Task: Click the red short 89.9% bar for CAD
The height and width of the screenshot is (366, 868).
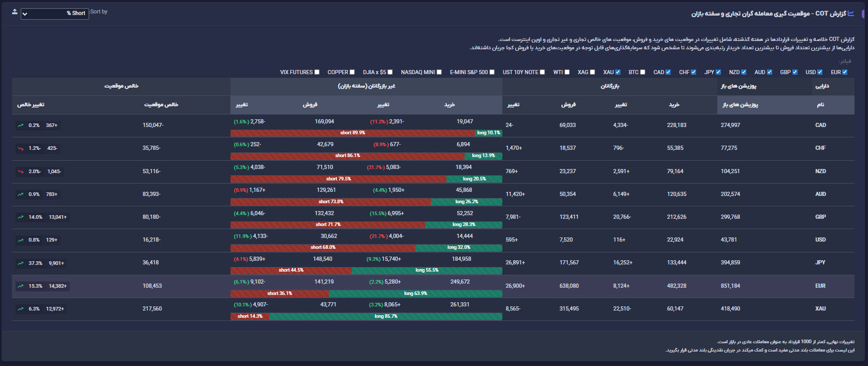Action: (352, 133)
